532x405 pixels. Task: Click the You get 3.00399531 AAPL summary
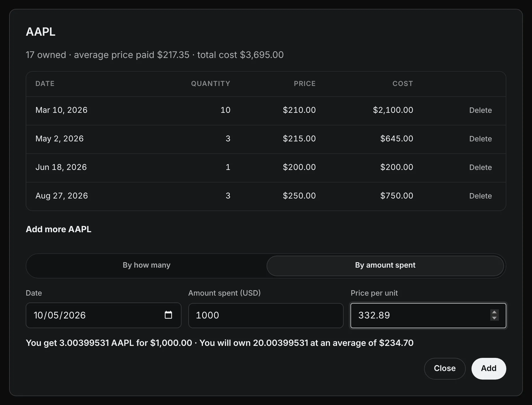pos(219,343)
